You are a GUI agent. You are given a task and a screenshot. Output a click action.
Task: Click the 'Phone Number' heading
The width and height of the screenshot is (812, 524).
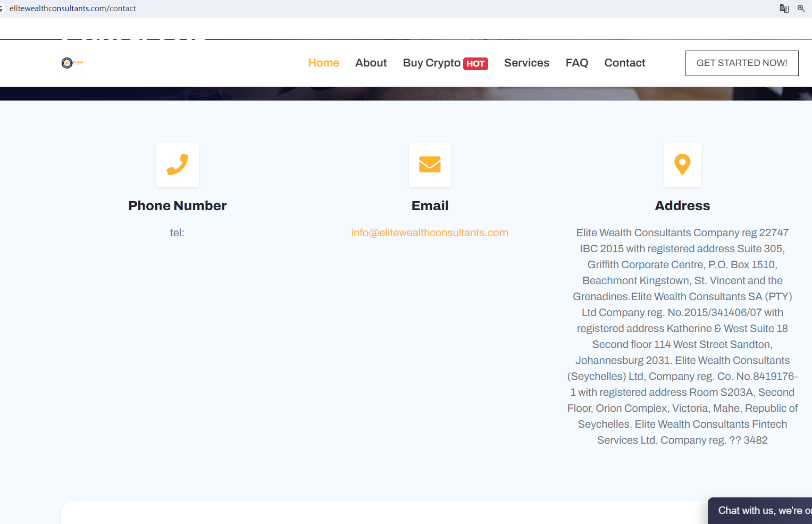[x=178, y=206]
